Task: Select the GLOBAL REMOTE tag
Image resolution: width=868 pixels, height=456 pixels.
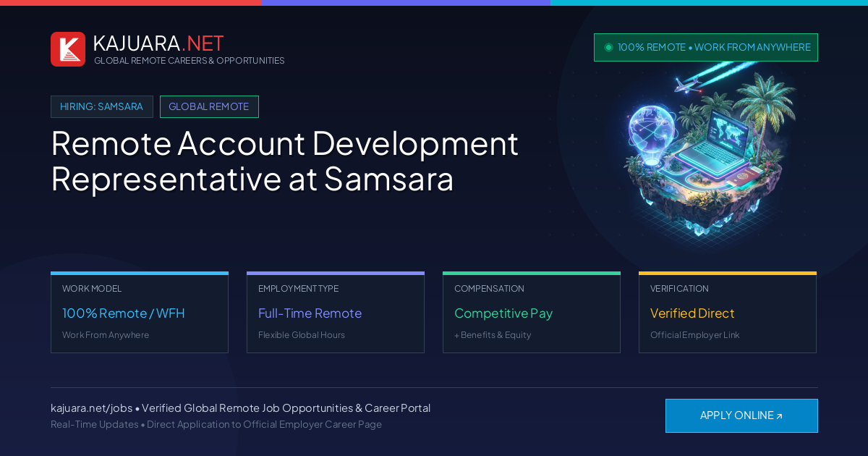Action: pyautogui.click(x=209, y=106)
